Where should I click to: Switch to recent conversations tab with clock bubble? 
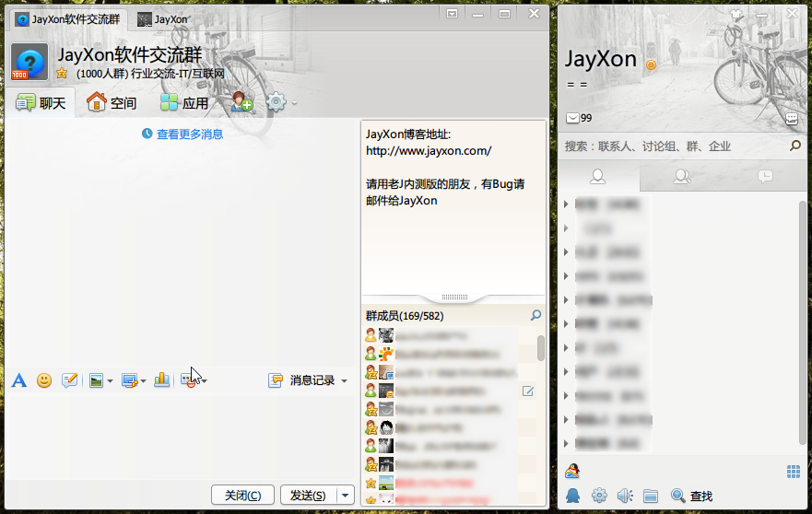point(765,177)
